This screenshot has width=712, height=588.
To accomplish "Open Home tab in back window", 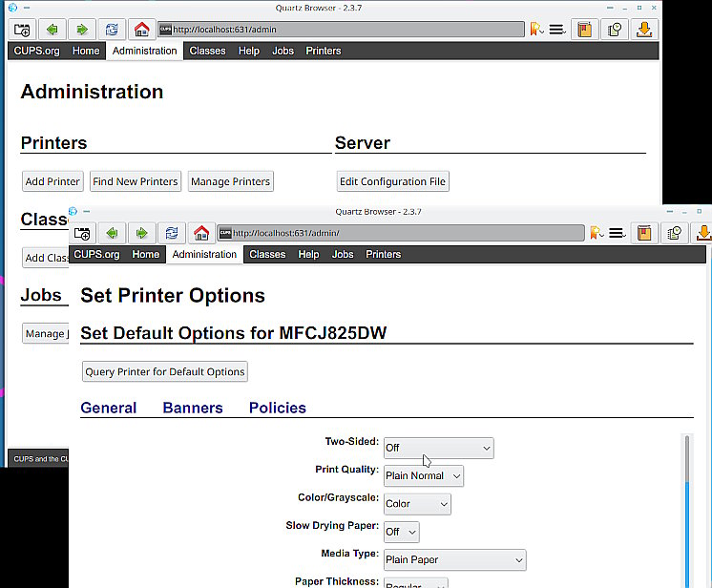I will (x=86, y=51).
